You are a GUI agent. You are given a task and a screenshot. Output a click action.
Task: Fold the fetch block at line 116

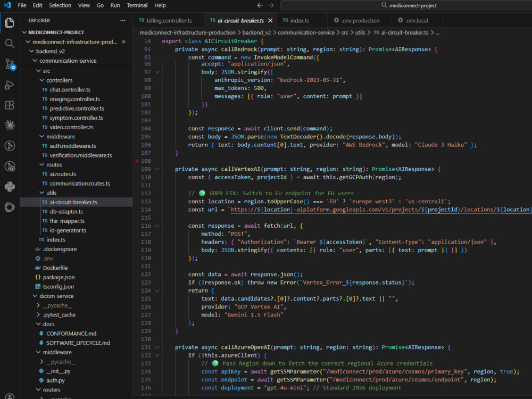(x=157, y=226)
